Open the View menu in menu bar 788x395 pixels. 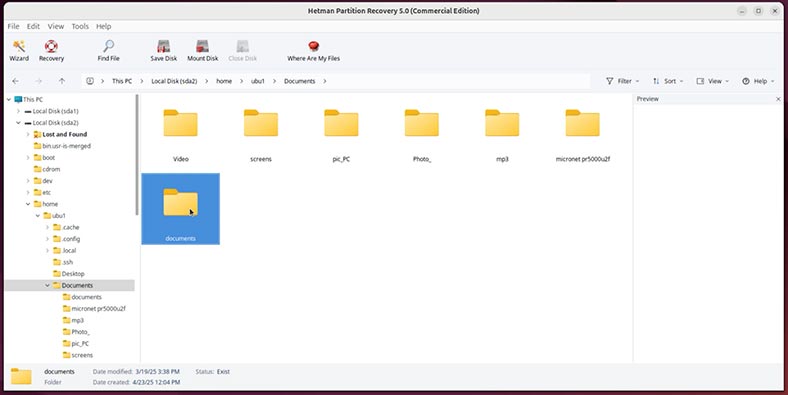click(x=56, y=26)
